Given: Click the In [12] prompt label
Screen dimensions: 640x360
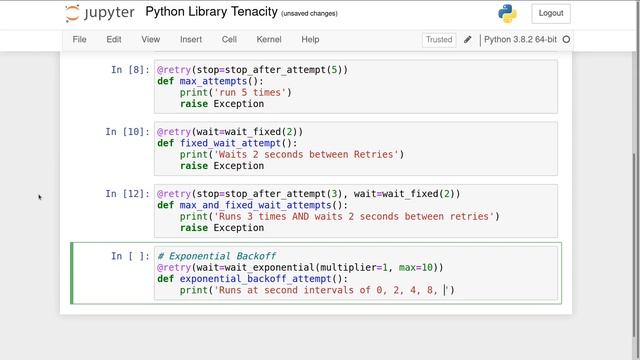Looking at the screenshot, I should (x=127, y=194).
